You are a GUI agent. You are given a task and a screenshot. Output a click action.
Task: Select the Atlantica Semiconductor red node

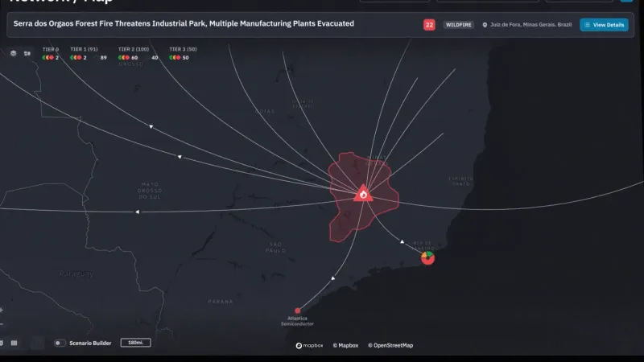[x=298, y=310]
